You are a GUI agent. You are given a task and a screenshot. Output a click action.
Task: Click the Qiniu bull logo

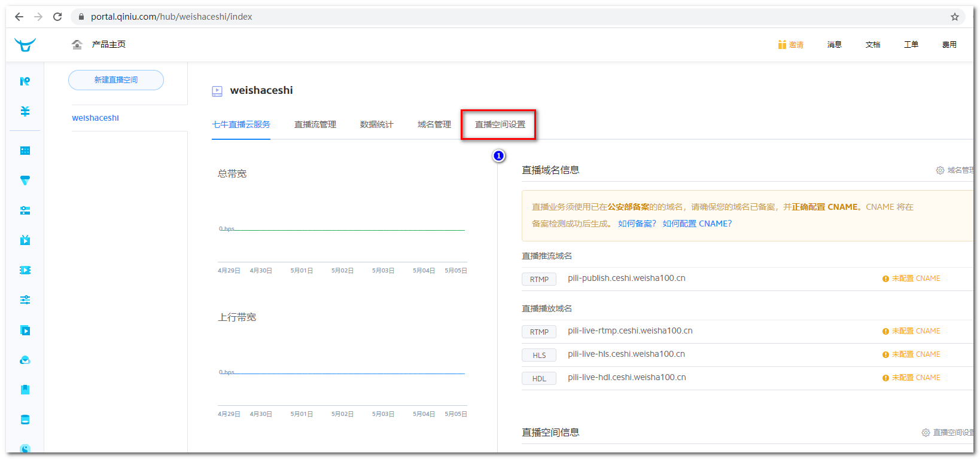25,45
